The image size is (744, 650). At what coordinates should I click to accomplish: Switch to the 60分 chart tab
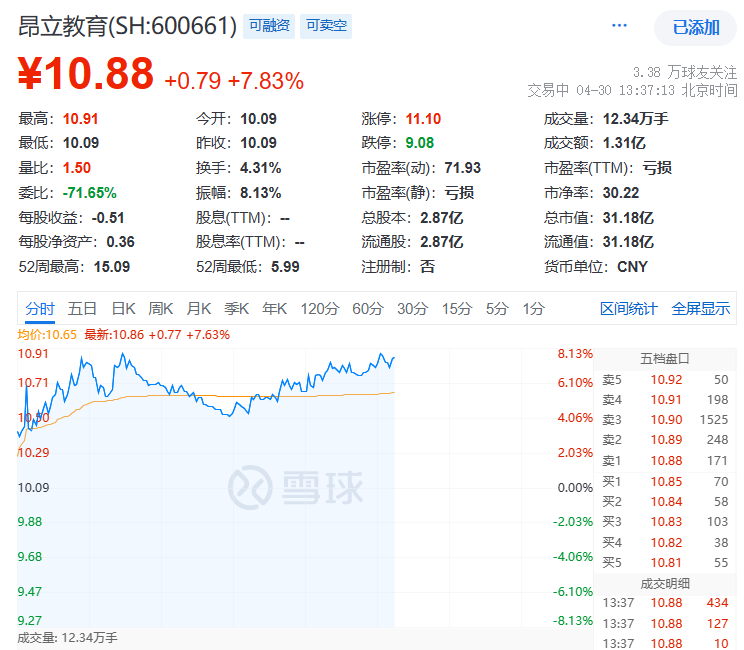pos(368,309)
